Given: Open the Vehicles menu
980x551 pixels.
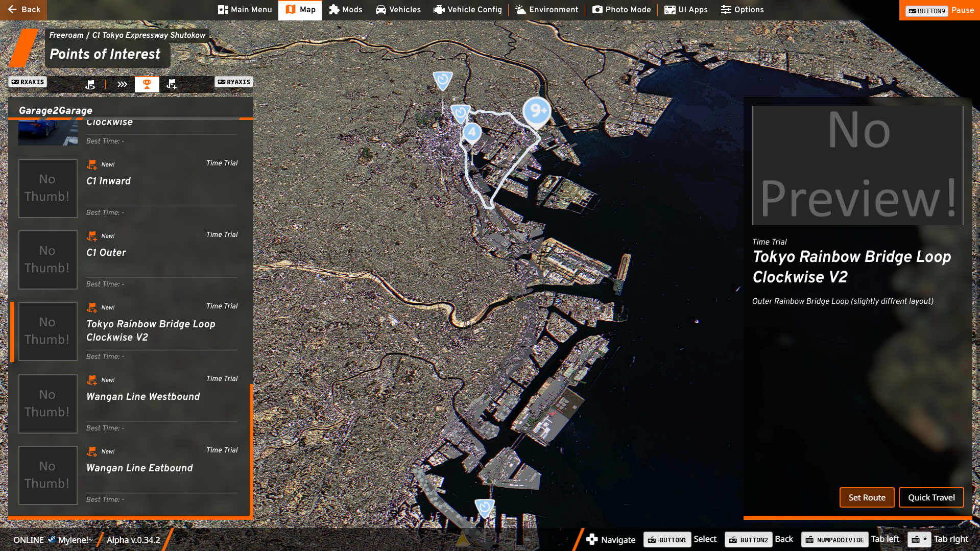Looking at the screenshot, I should click(398, 10).
